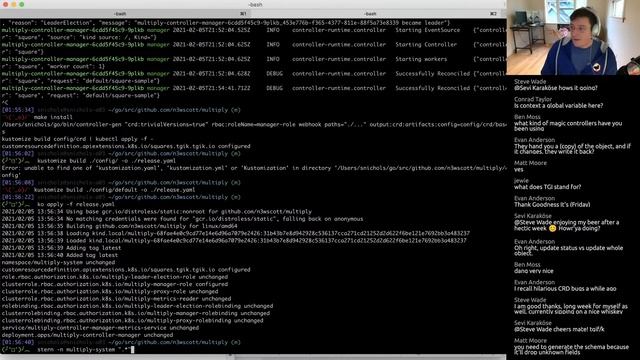Viewport: 640px width, 360px height.
Task: Click the 'Starting Controller' log message
Action: point(426,44)
